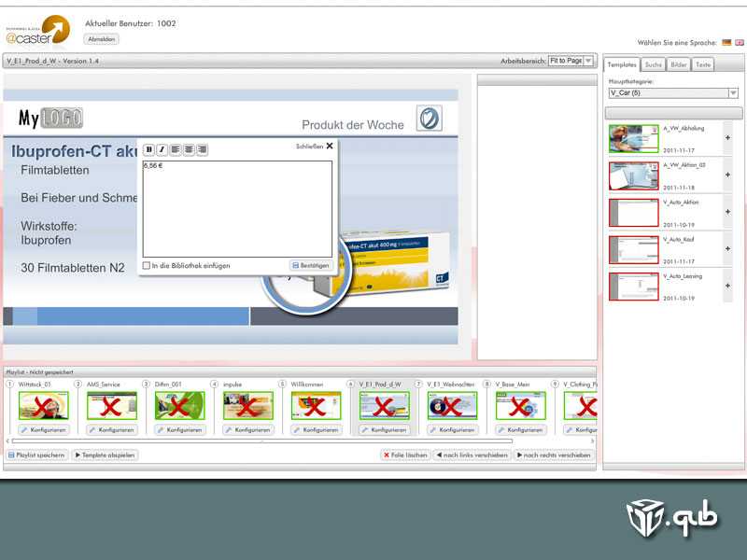Select V_Auto_Leasing template thumbnail

coord(634,287)
